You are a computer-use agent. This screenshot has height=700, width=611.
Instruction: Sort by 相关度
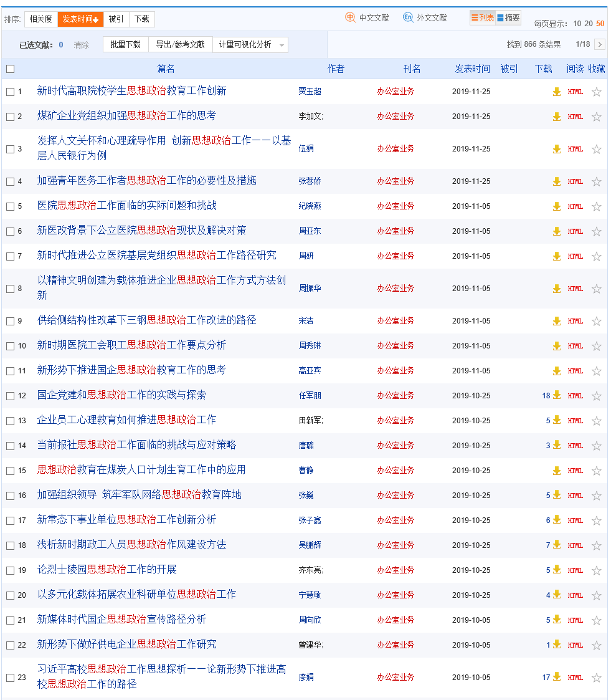pyautogui.click(x=40, y=19)
